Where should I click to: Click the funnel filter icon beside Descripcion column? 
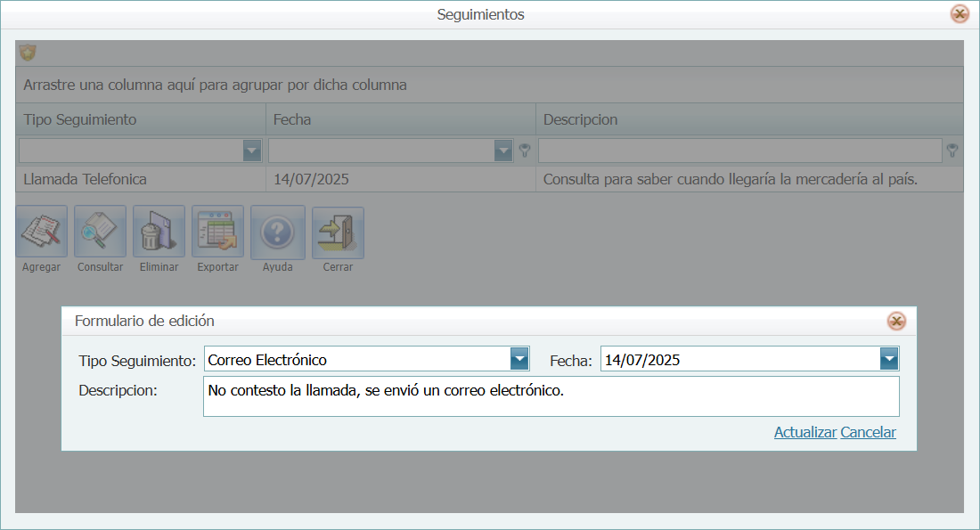point(951,151)
